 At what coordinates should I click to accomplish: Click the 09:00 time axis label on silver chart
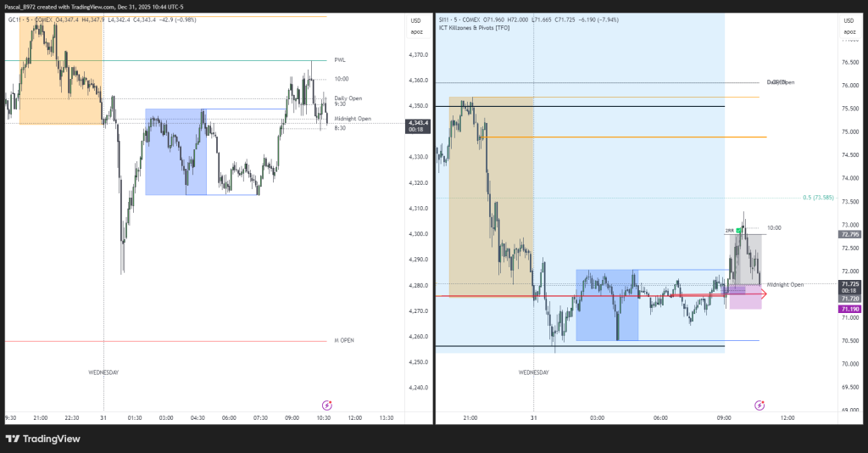click(724, 418)
